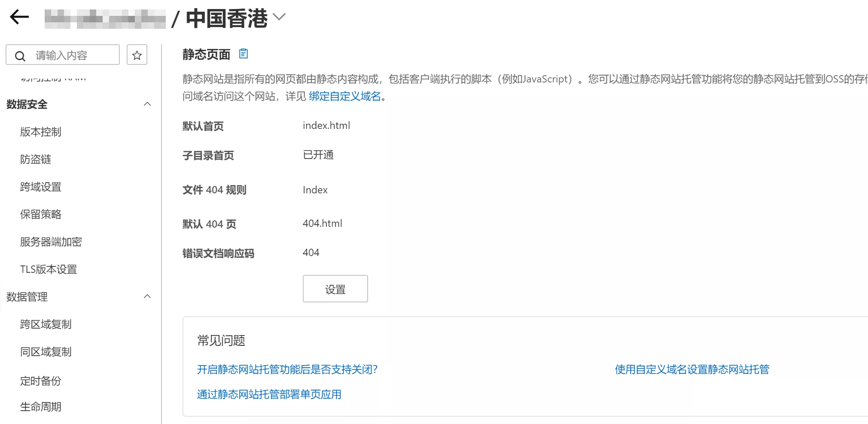The image size is (868, 424).
Task: Open 跨区域复制 settings page
Action: pyautogui.click(x=46, y=324)
